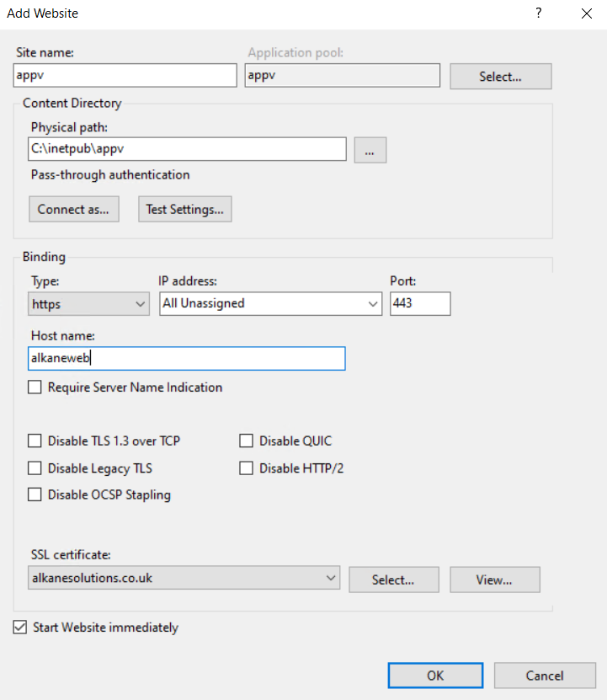The height and width of the screenshot is (700, 607).
Task: Click Select button beside SSL certificate
Action: (x=394, y=580)
